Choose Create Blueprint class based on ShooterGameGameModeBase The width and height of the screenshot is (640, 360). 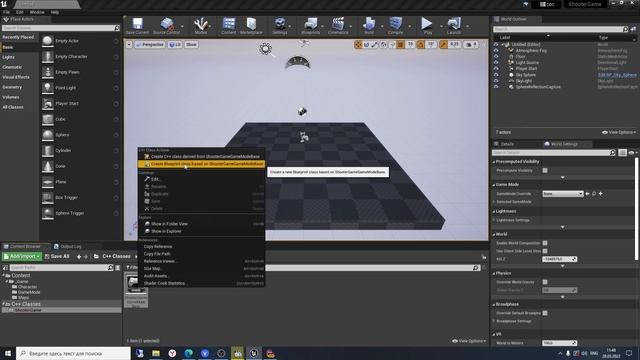click(202, 164)
